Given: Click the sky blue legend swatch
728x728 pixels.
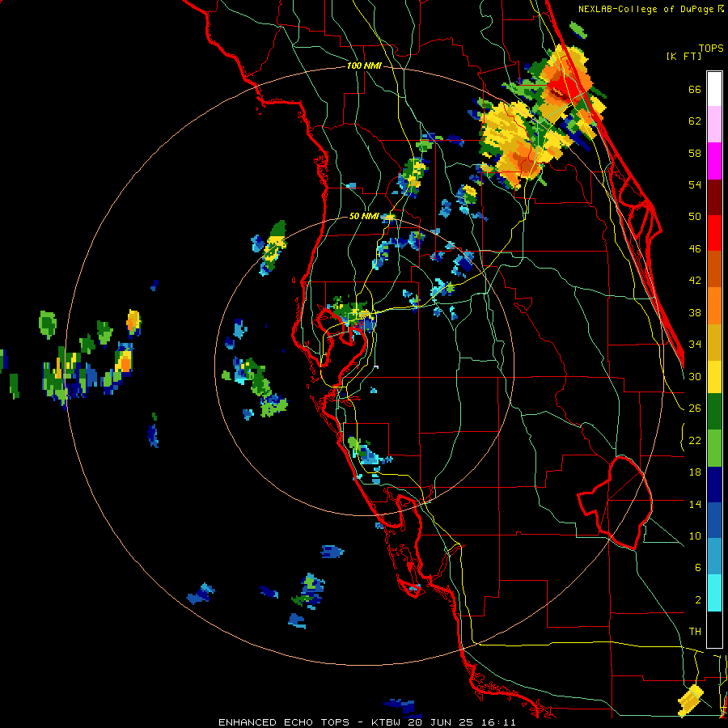Looking at the screenshot, I should point(714,557).
